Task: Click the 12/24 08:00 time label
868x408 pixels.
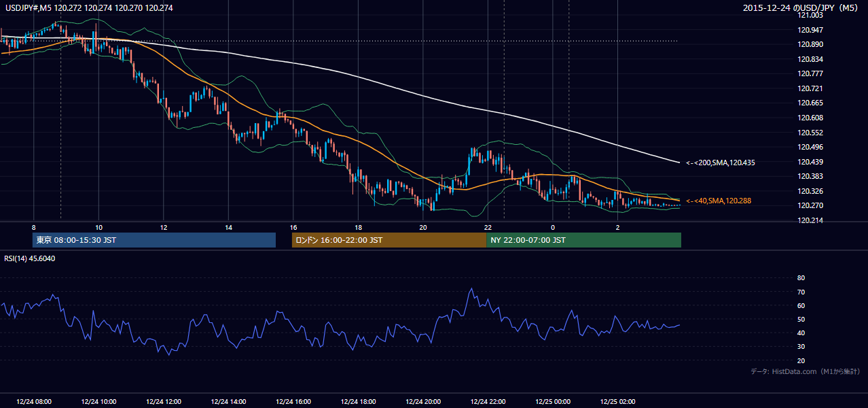Action: coord(34,402)
